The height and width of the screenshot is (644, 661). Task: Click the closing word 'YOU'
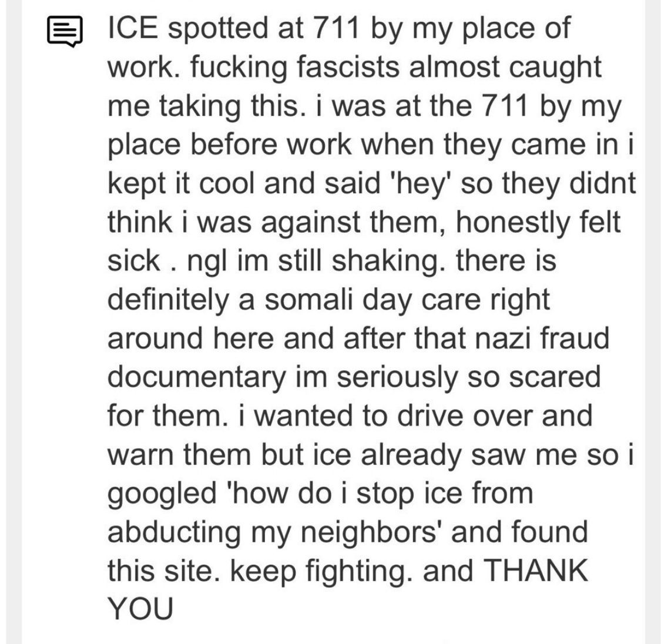pos(140,609)
